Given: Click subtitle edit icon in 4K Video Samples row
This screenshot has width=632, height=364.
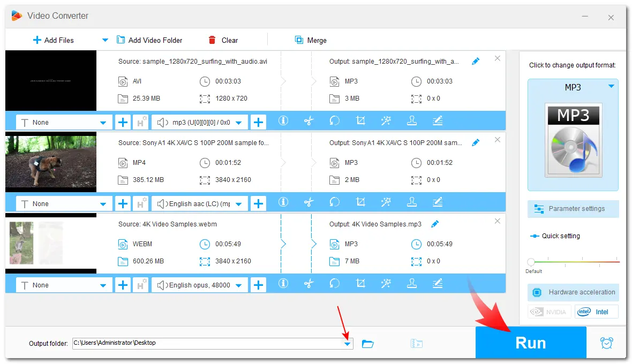Looking at the screenshot, I should pos(438,284).
